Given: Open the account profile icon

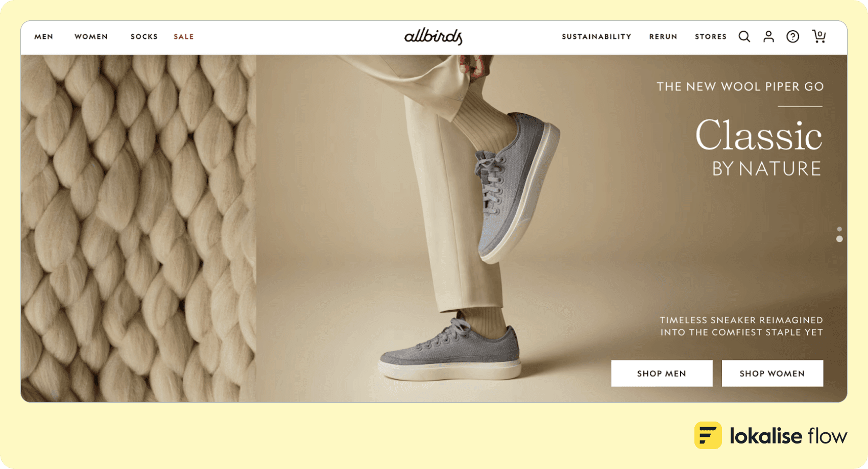Looking at the screenshot, I should [x=768, y=36].
